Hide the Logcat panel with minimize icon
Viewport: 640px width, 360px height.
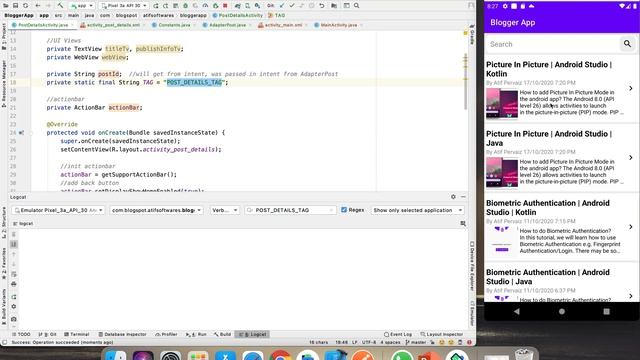click(x=463, y=197)
